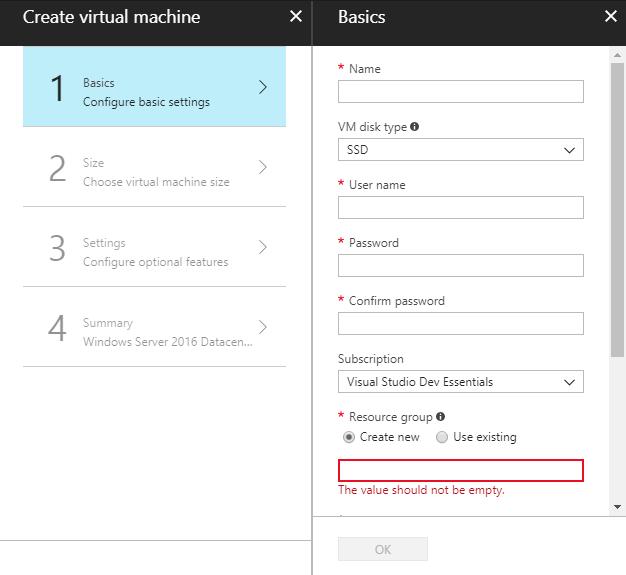626x575 pixels.
Task: Click the VM disk type info icon
Action: pyautogui.click(x=415, y=127)
